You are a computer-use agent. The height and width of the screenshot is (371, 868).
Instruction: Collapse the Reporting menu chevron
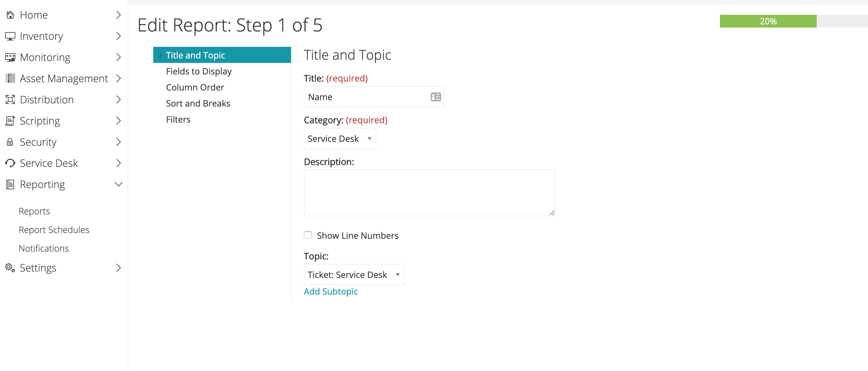coord(118,184)
